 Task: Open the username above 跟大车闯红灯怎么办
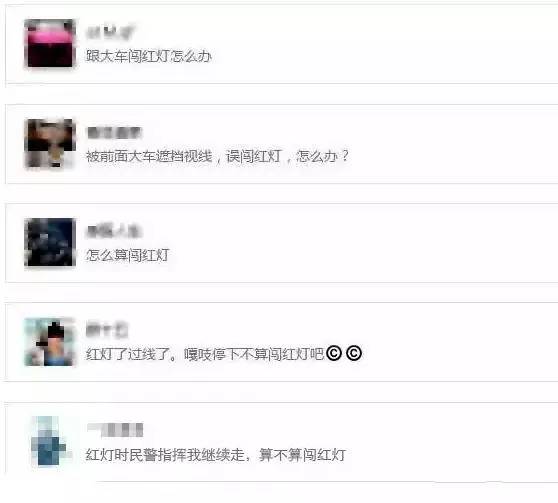[x=111, y=32]
